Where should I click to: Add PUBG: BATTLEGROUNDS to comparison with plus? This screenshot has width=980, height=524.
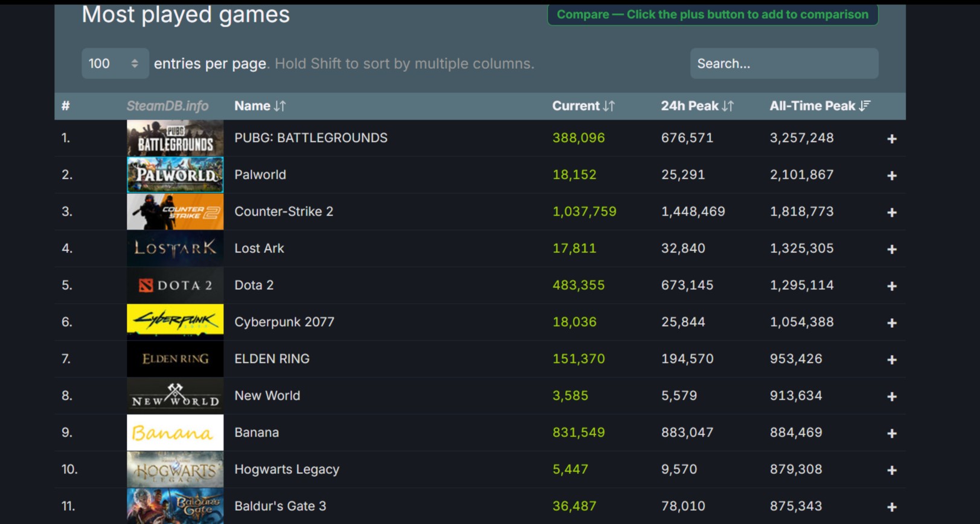point(891,139)
